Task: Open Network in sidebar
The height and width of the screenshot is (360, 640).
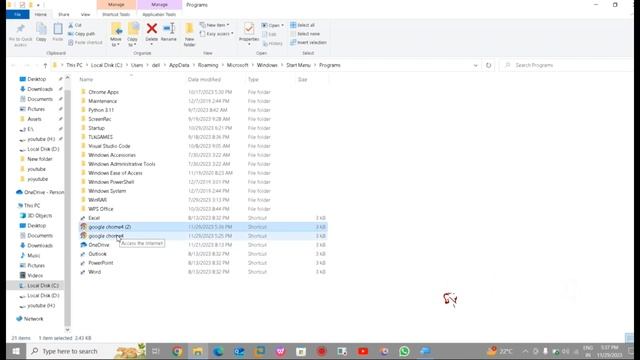Action: (33, 319)
